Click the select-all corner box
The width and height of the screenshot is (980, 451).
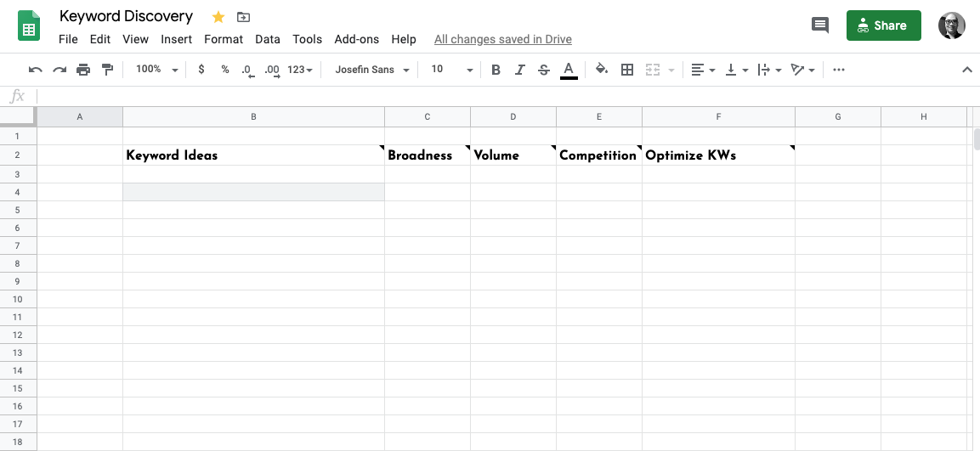tap(18, 117)
